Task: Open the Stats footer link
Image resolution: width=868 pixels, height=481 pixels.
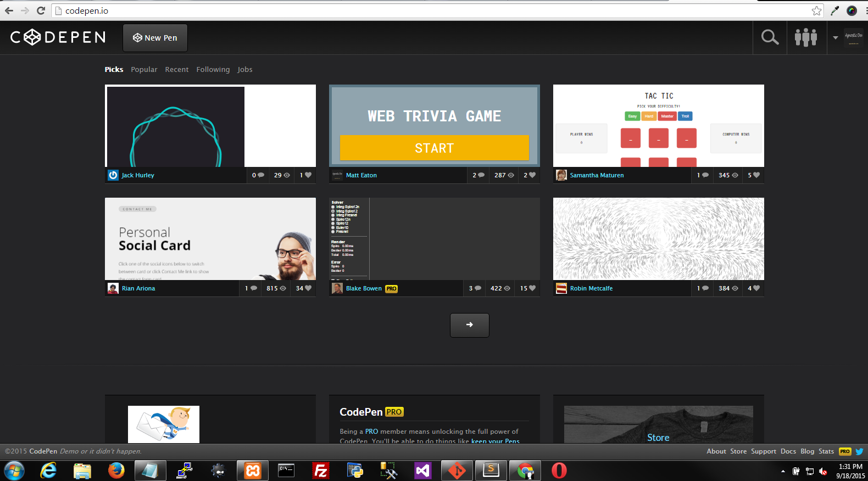Action: (826, 451)
